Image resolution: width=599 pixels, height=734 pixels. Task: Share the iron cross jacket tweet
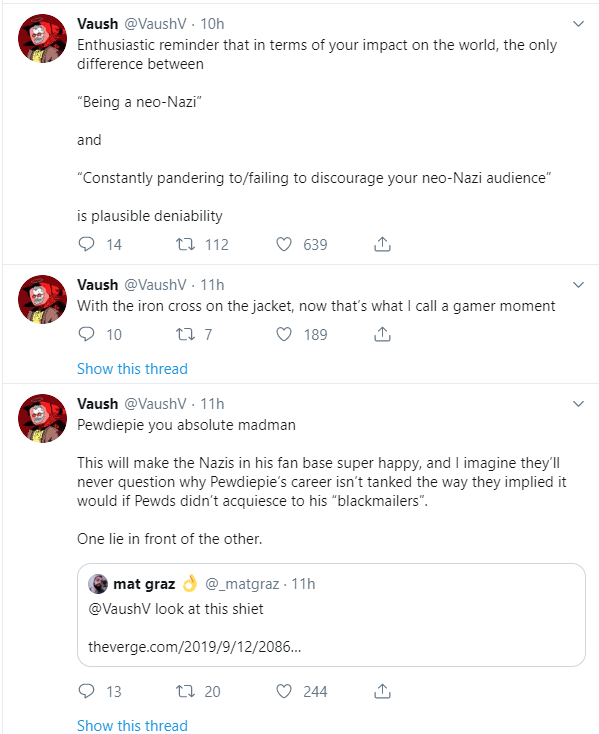(382, 334)
